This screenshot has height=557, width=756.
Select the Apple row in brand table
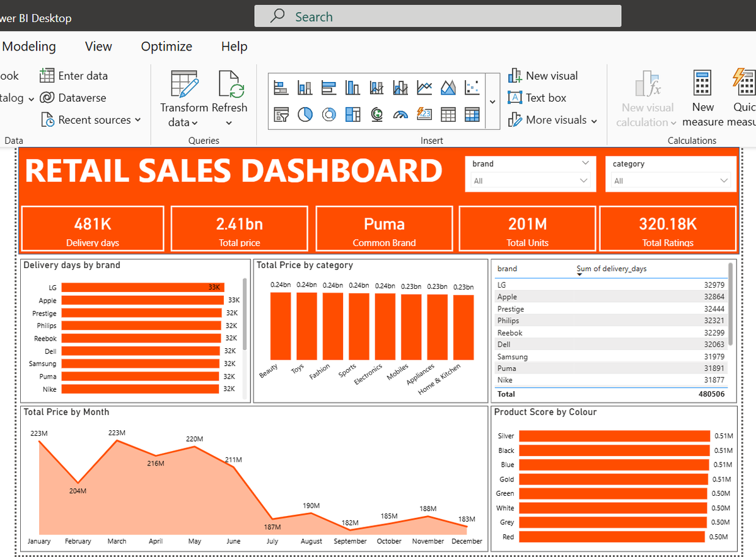611,296
